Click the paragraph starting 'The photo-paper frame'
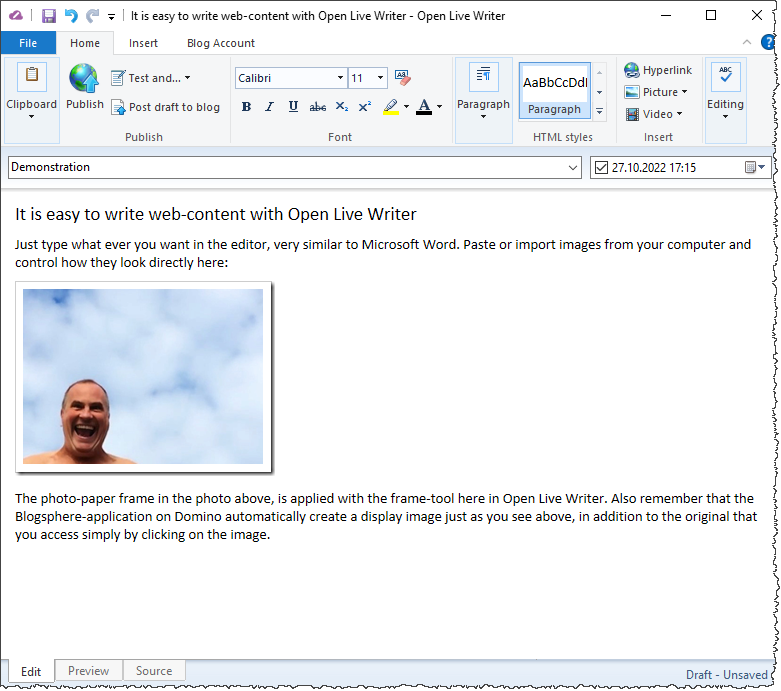 tap(386, 517)
